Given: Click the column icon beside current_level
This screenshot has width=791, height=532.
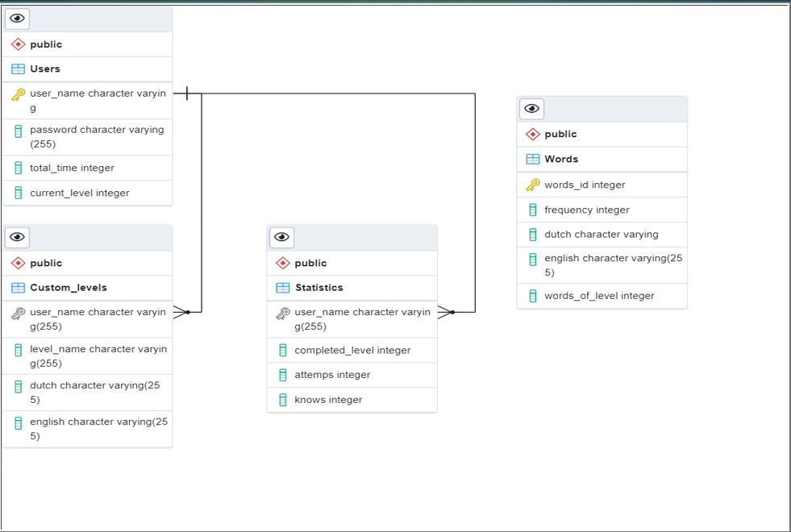Looking at the screenshot, I should [19, 193].
